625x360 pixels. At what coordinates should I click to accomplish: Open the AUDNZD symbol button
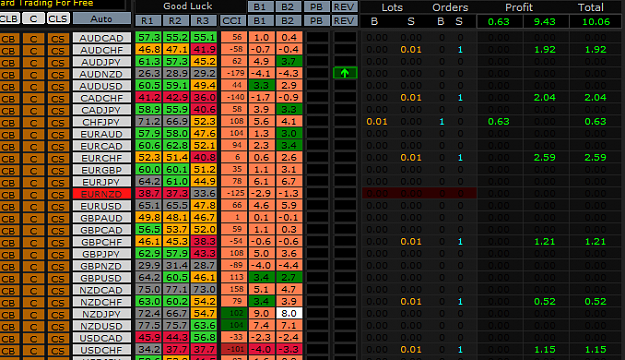tap(102, 74)
